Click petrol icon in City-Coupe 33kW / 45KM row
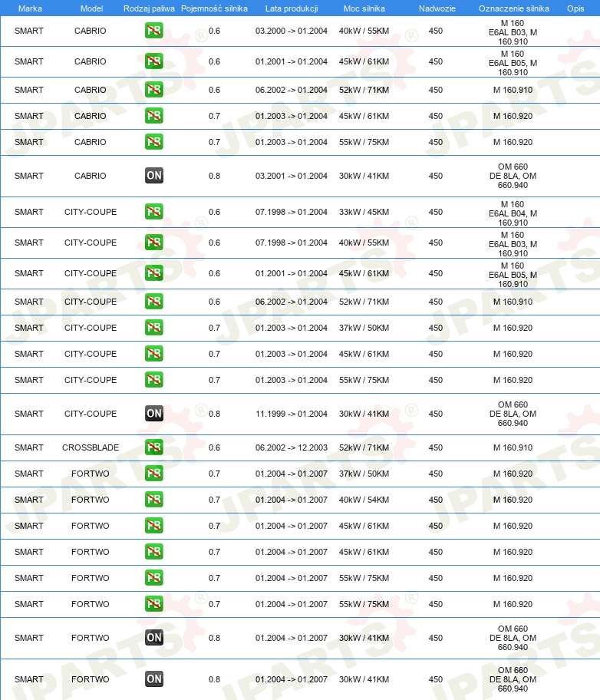The width and height of the screenshot is (600, 700). click(x=154, y=212)
